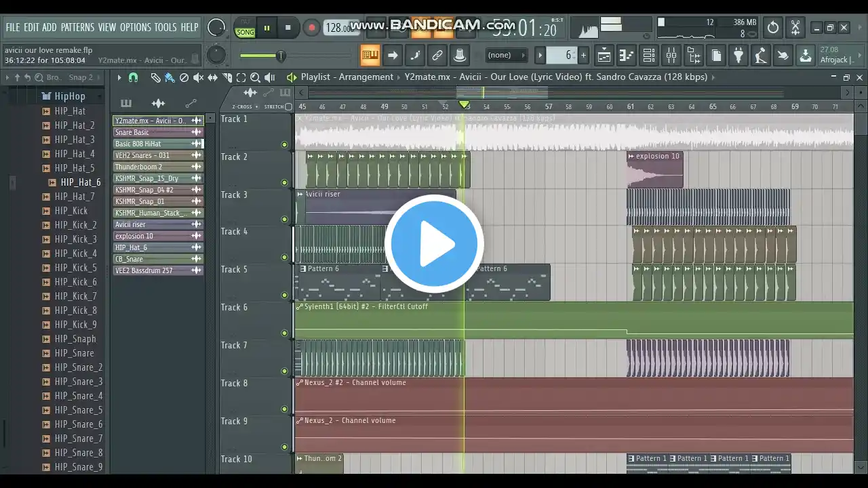Screen dimensions: 868x488
Task: Select HIP_Kick_3 sample in browser
Action: [x=75, y=239]
